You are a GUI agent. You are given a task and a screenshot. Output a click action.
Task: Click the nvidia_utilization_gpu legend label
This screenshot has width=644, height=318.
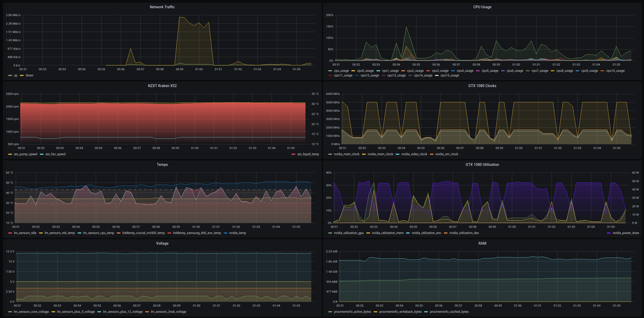point(349,233)
